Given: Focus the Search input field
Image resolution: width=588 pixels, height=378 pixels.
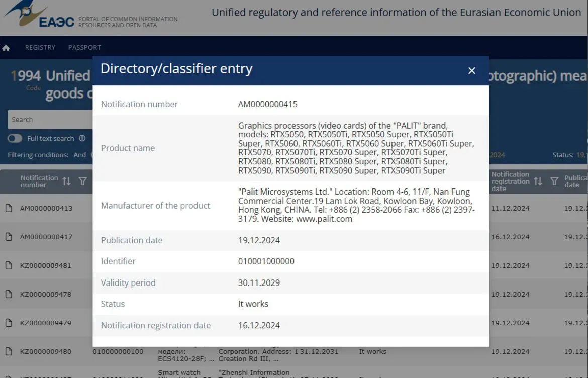Looking at the screenshot, I should pos(50,119).
